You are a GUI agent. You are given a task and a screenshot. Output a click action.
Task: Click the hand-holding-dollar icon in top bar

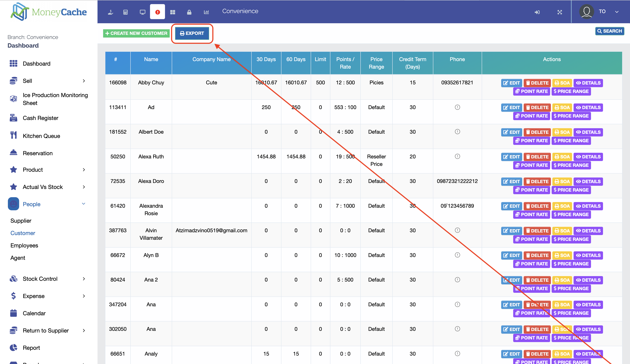[110, 12]
